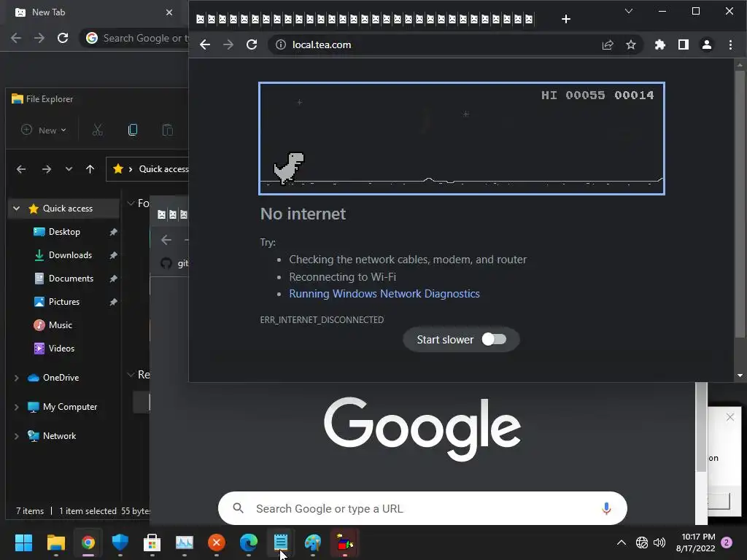Open Downloads in Quick access
This screenshot has width=747, height=560.
(x=70, y=255)
